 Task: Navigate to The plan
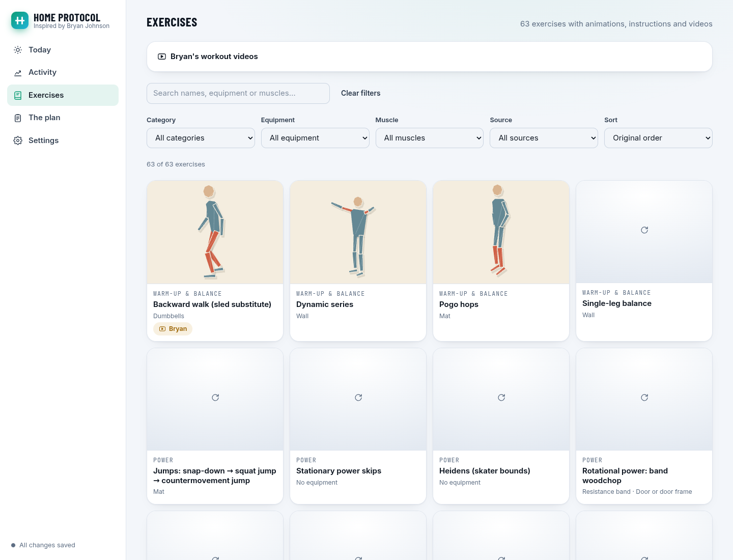63,118
